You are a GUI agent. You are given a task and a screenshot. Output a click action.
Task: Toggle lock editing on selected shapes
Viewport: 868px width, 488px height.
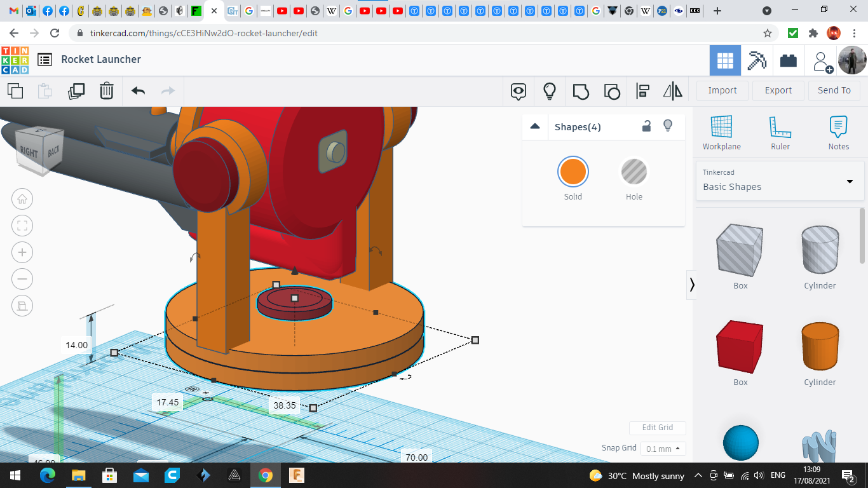[x=646, y=126]
